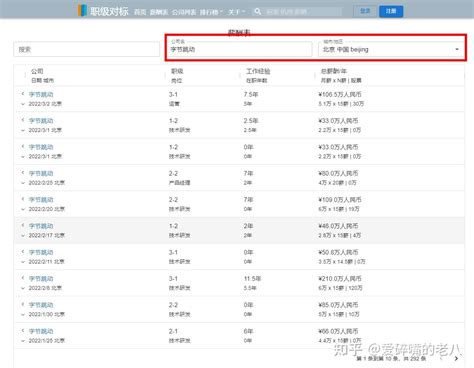Click the 职级对标 logo icon
Screen dimensions: 474x368
[x=82, y=11]
